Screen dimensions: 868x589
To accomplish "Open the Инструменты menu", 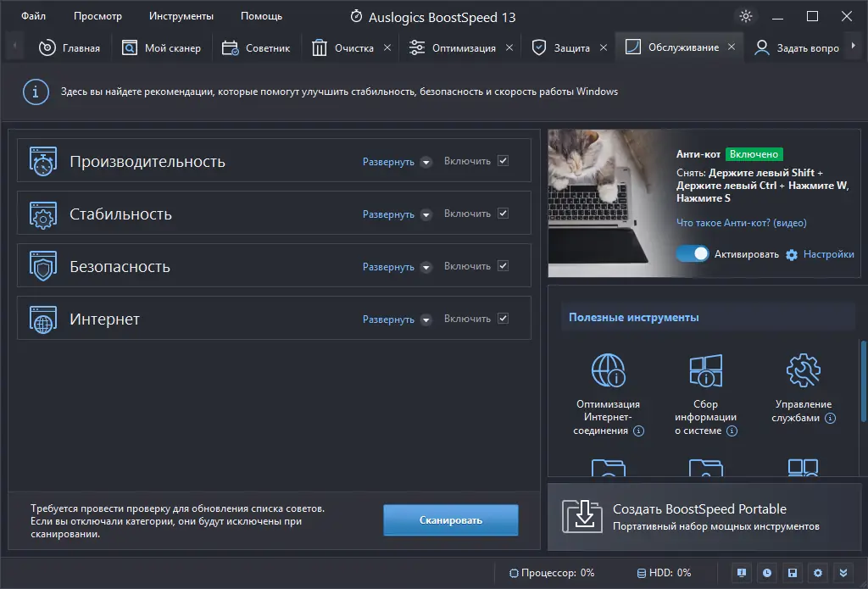I will 181,15.
